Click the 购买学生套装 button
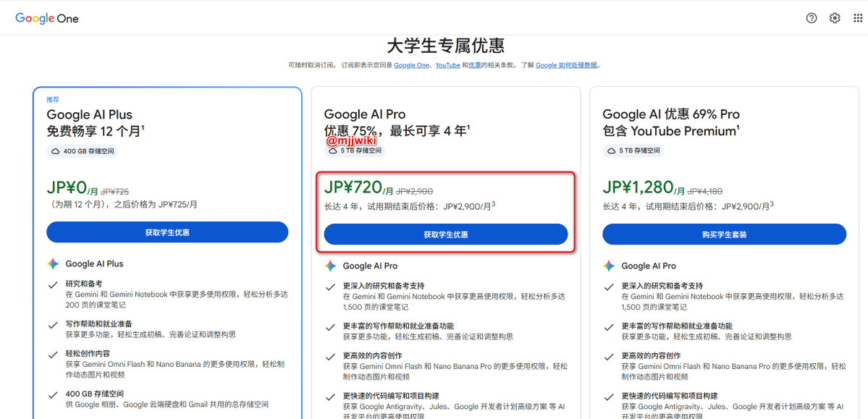 click(x=724, y=234)
